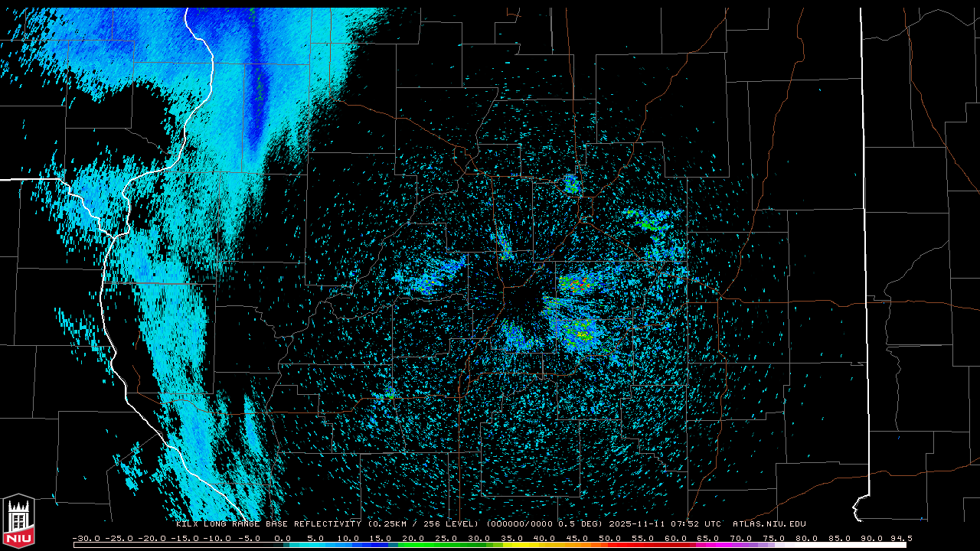Click the 94.5 label on the reflectivity scale
Image resolution: width=980 pixels, height=551 pixels.
900,538
